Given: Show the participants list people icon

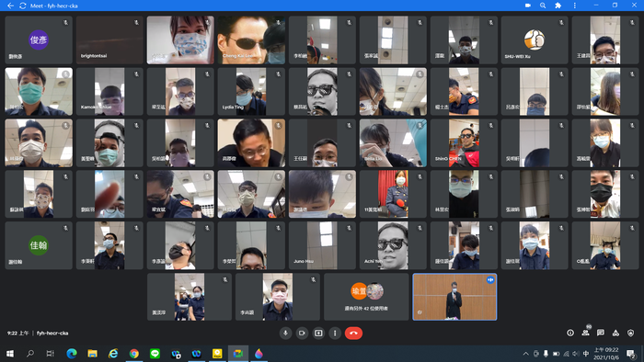Looking at the screenshot, I should [586, 333].
